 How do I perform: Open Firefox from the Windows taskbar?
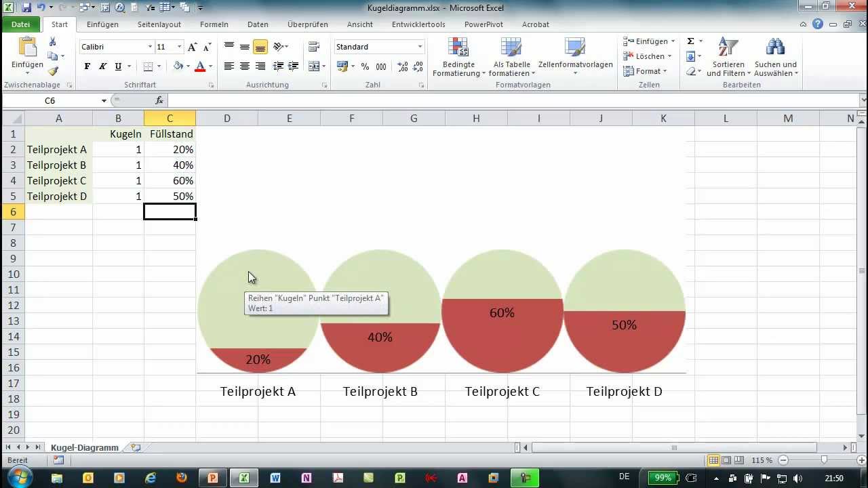181,478
